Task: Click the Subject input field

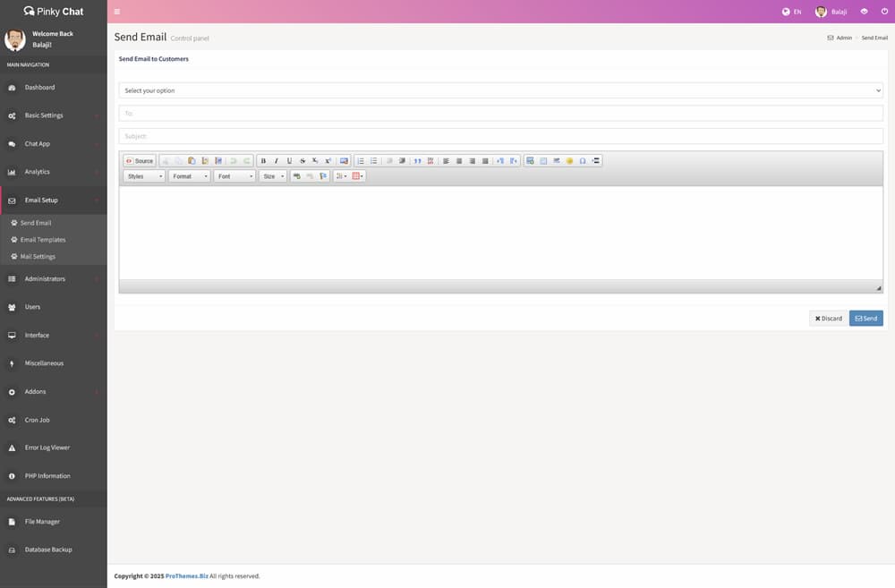Action: pyautogui.click(x=500, y=136)
